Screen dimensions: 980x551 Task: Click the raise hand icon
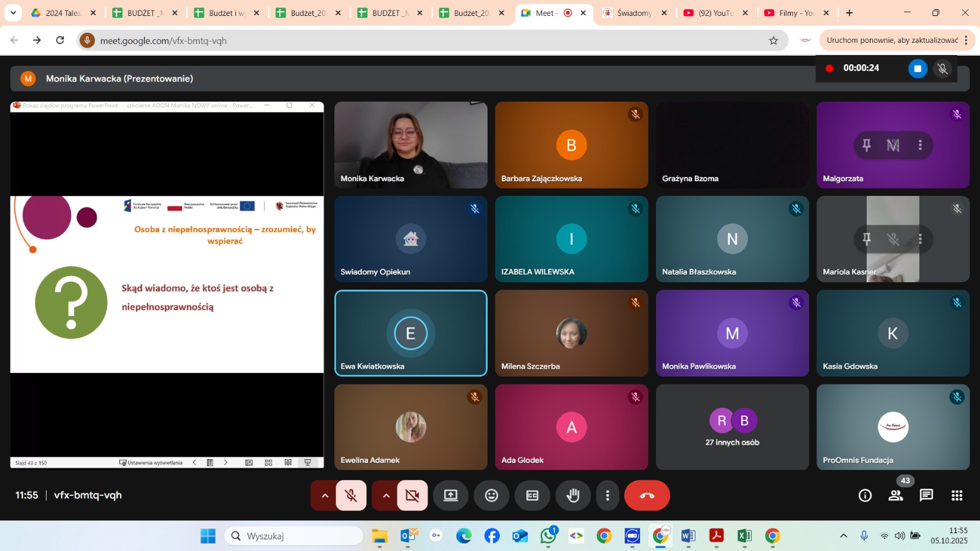[573, 495]
